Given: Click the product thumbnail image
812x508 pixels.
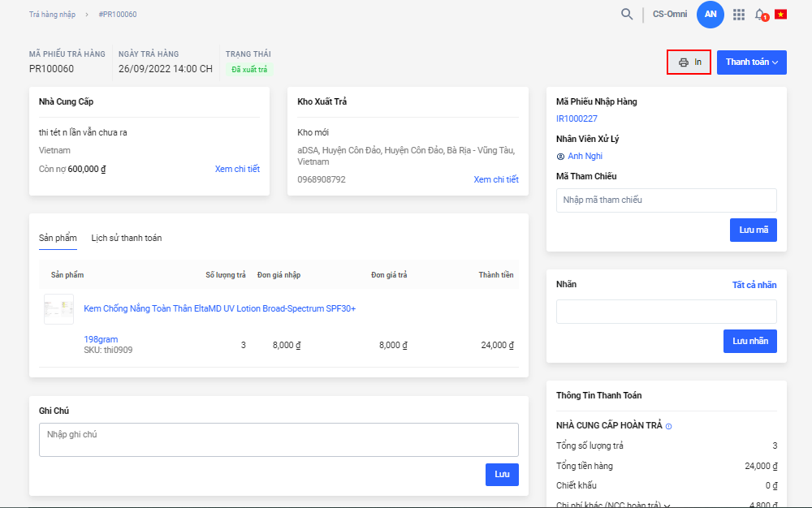Looking at the screenshot, I should [x=58, y=309].
